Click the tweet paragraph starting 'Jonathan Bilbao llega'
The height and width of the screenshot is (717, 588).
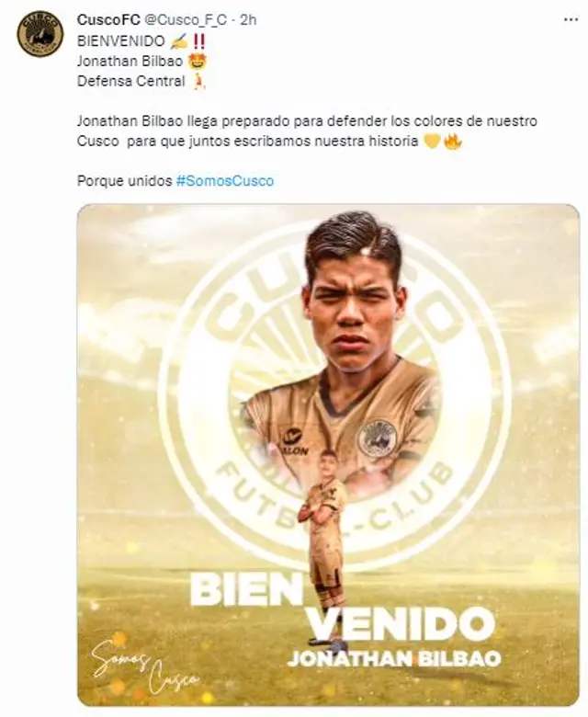click(x=308, y=131)
